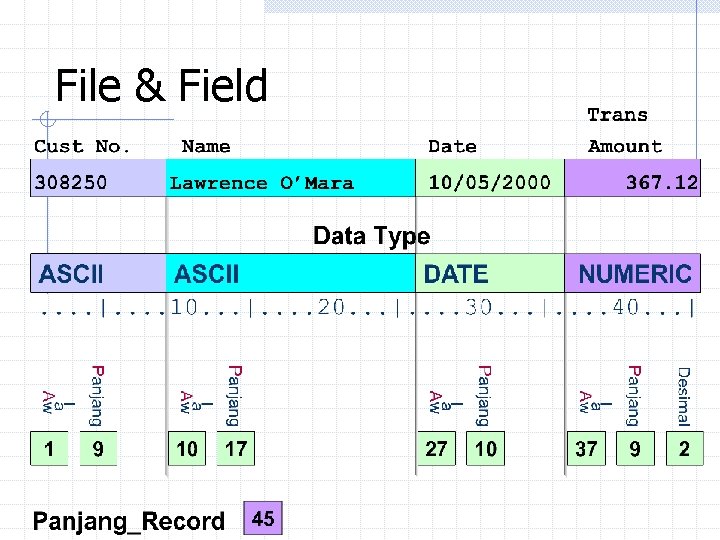The width and height of the screenshot is (720, 540).
Task: Select the "Name" column header
Action: (206, 146)
